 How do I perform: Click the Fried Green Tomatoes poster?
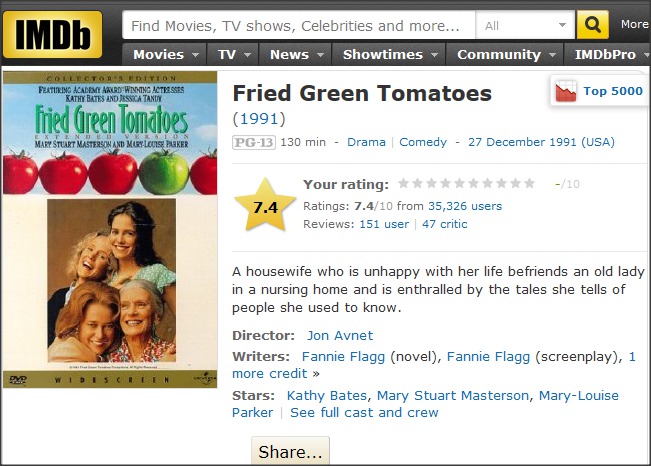[x=111, y=230]
